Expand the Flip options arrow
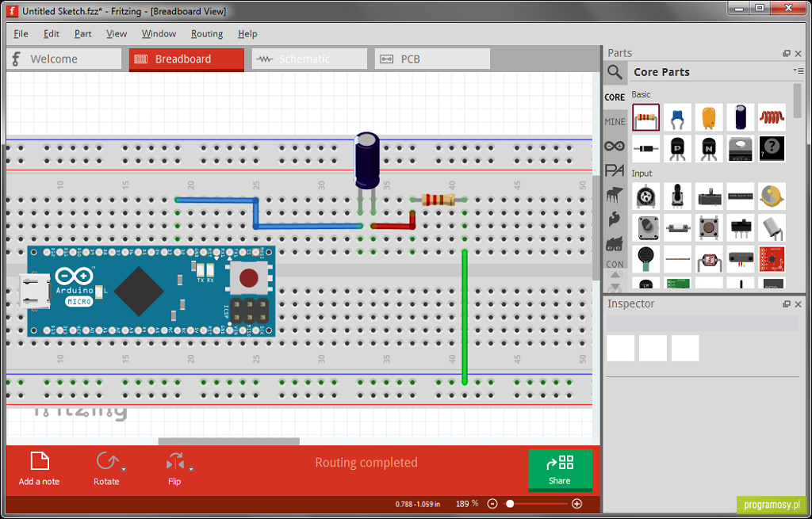This screenshot has width=812, height=519. coord(191,469)
